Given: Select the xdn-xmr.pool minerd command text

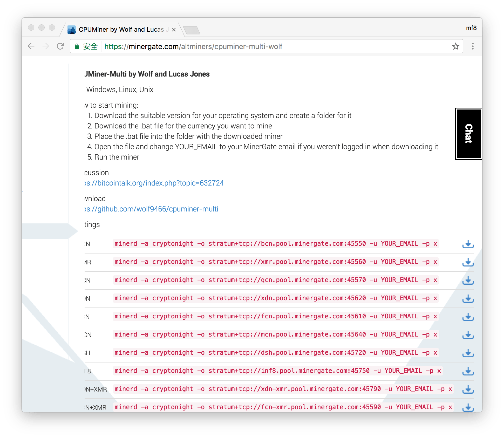Looking at the screenshot, I should (283, 389).
